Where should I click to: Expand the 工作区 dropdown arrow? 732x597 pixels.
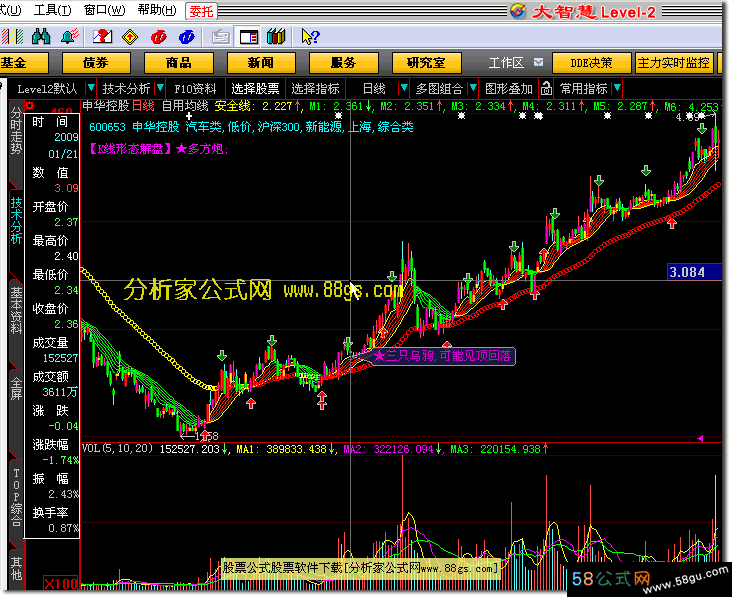pyautogui.click(x=538, y=62)
